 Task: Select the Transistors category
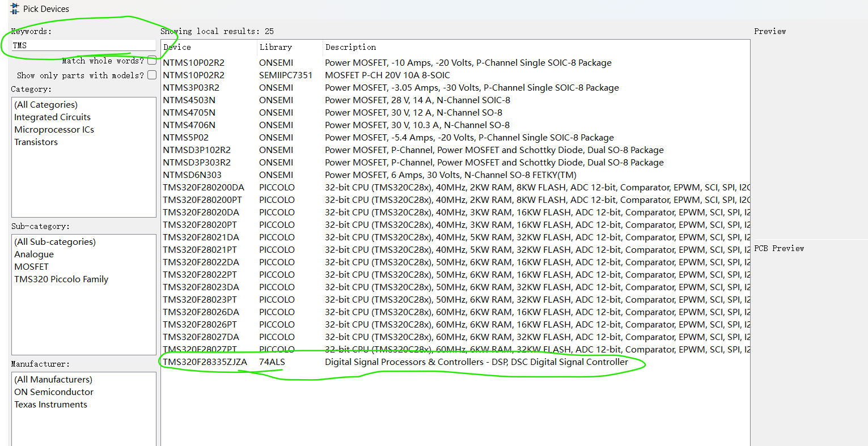36,142
